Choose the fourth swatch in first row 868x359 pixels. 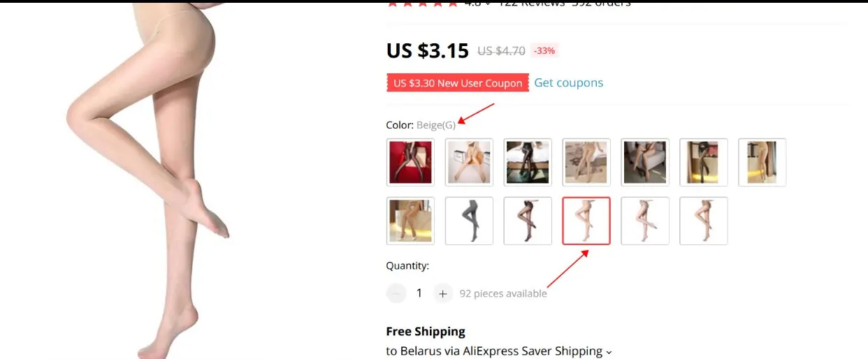pyautogui.click(x=586, y=162)
